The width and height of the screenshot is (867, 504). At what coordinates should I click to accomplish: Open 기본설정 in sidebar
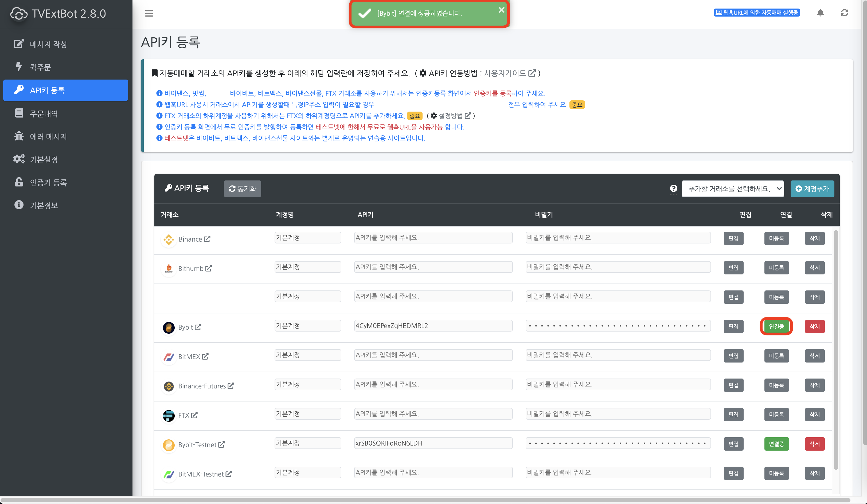coord(65,159)
